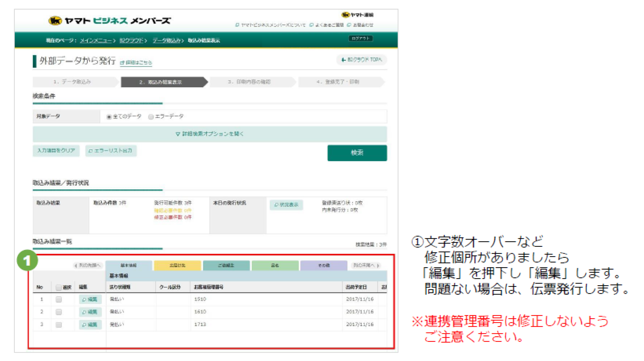Check the select-all checkbox in table header
The height and width of the screenshot is (361, 644).
(59, 287)
